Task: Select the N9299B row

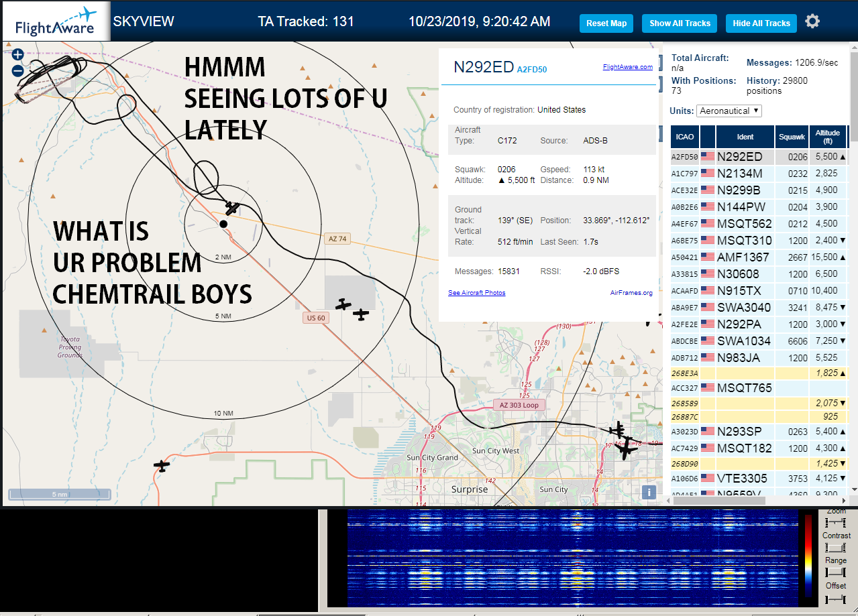Action: [759, 190]
